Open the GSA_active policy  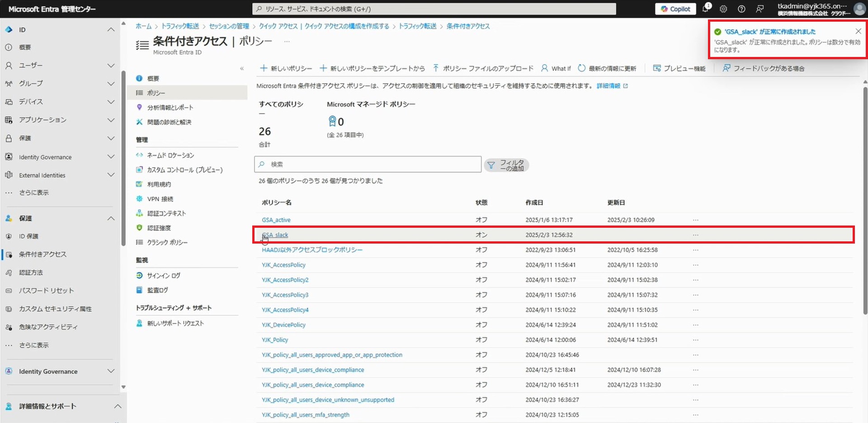click(x=276, y=220)
